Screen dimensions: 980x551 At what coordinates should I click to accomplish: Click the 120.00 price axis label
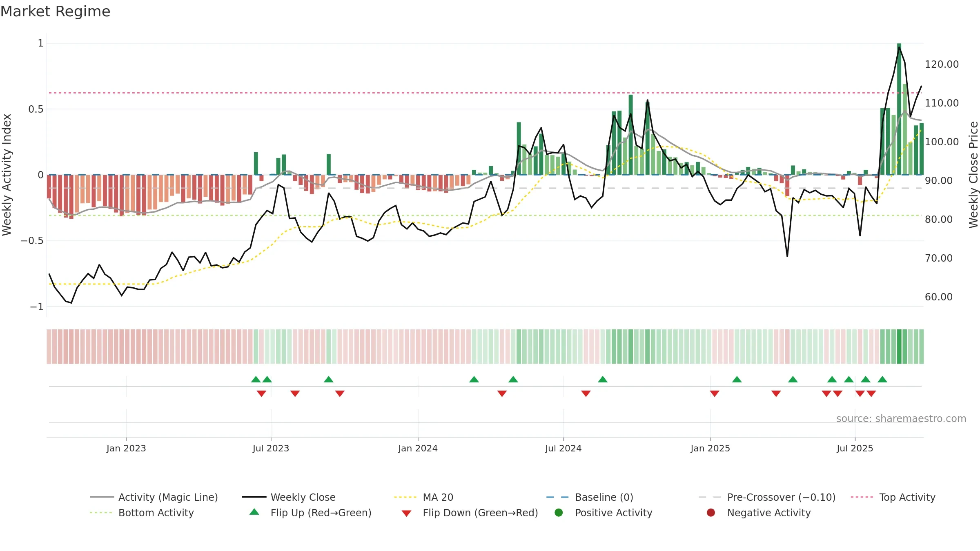pyautogui.click(x=942, y=64)
